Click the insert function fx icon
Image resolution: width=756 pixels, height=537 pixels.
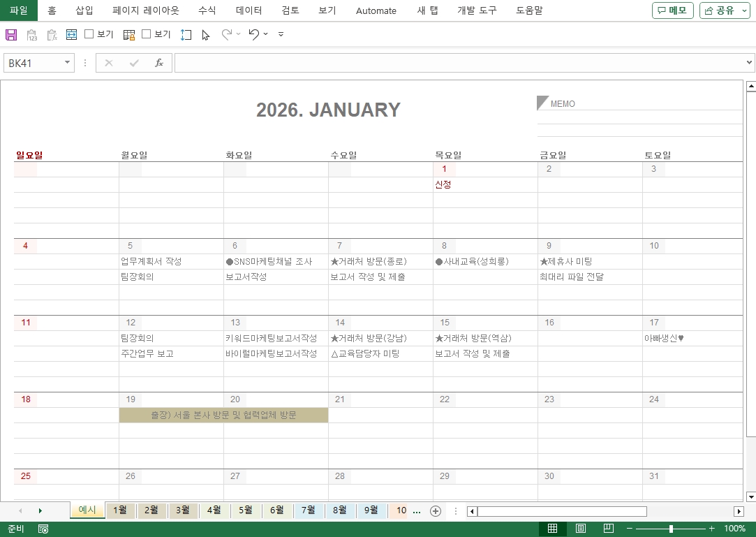(x=159, y=63)
